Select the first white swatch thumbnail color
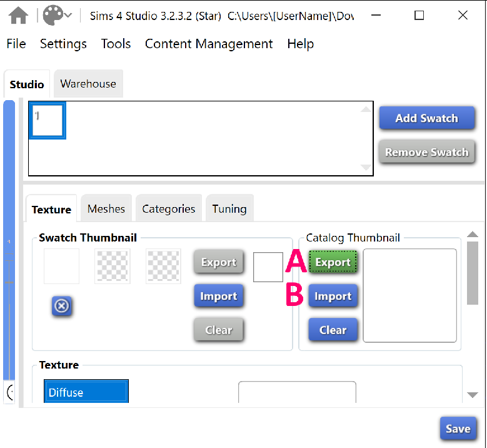The height and width of the screenshot is (448, 487). coord(61,266)
